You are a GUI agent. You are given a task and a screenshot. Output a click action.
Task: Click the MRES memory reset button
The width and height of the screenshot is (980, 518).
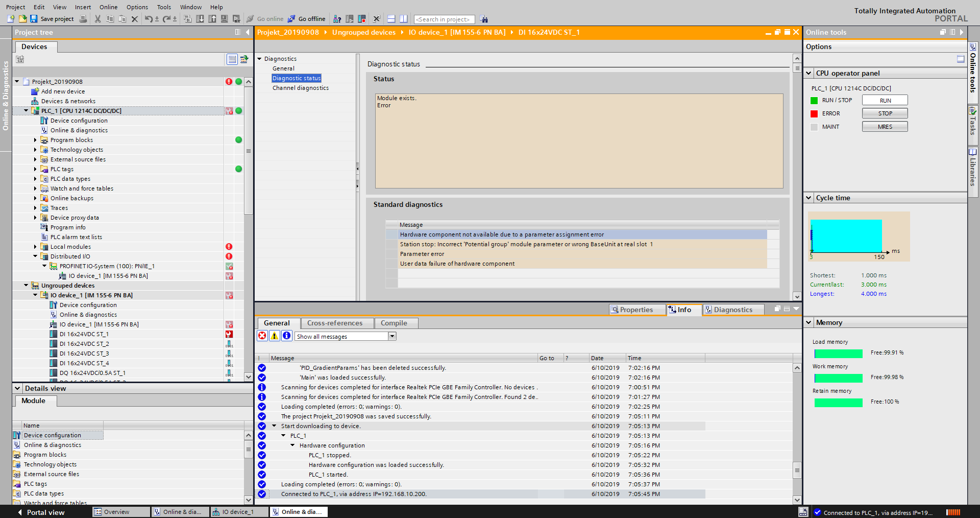(885, 127)
